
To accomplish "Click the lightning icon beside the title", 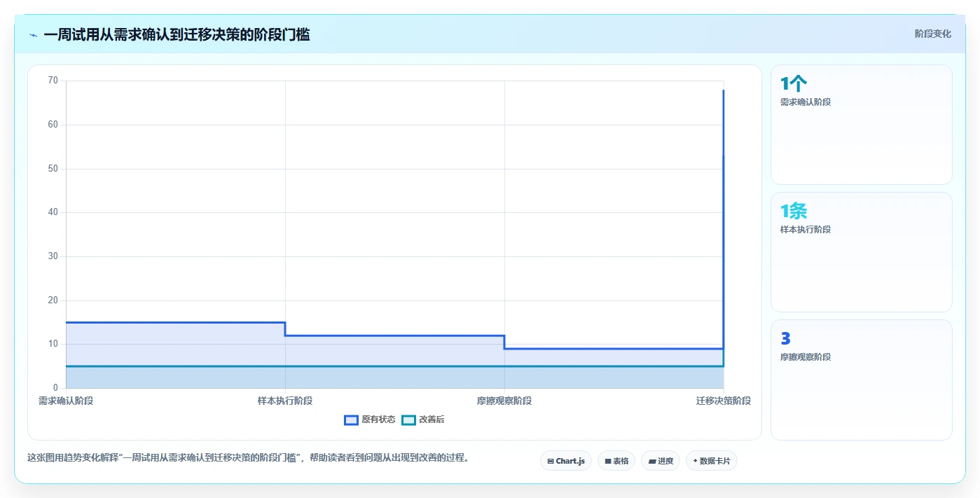I will pyautogui.click(x=34, y=35).
